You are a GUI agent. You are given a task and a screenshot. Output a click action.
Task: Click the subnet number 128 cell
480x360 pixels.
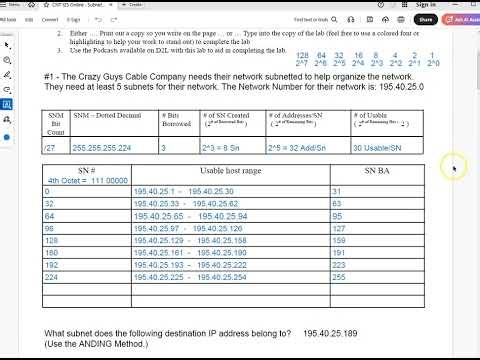[x=87, y=241]
